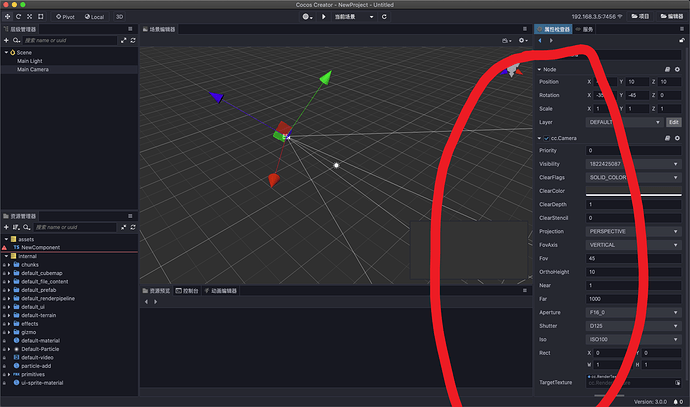Toggle Pivot gizmo mode

(65, 17)
